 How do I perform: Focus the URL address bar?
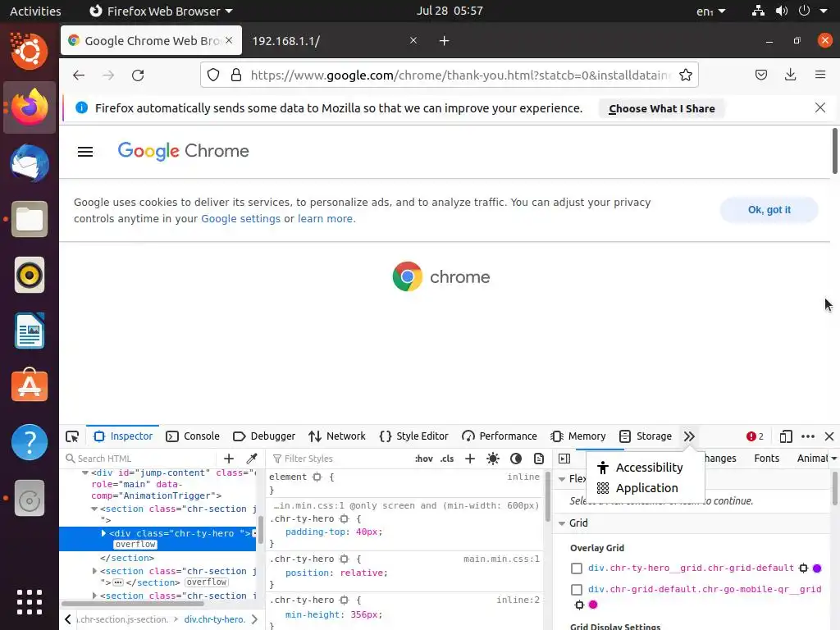461,75
